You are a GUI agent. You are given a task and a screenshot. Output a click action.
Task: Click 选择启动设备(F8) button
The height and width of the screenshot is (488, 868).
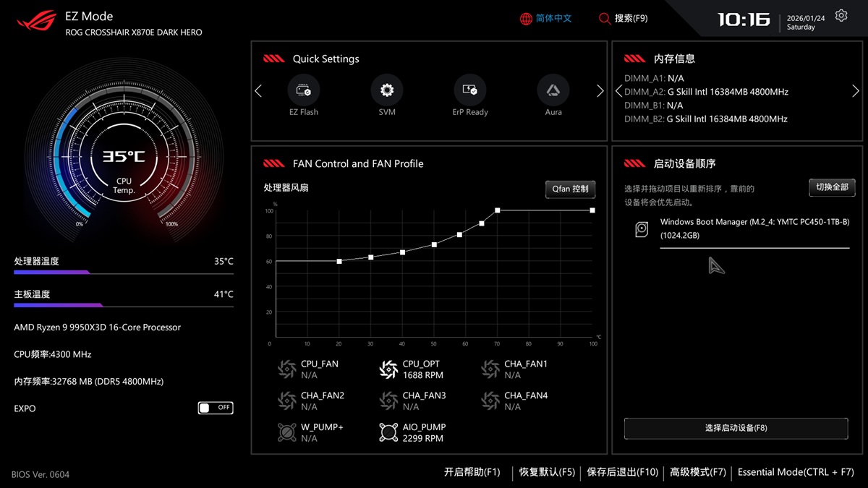(x=736, y=428)
